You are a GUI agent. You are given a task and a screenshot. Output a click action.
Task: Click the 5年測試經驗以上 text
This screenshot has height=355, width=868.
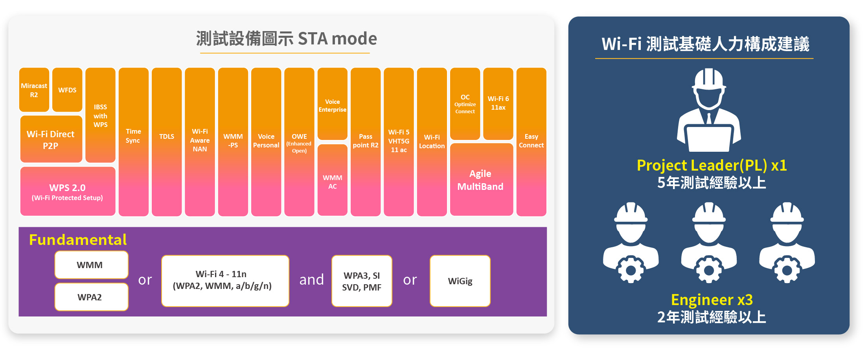[x=712, y=183]
